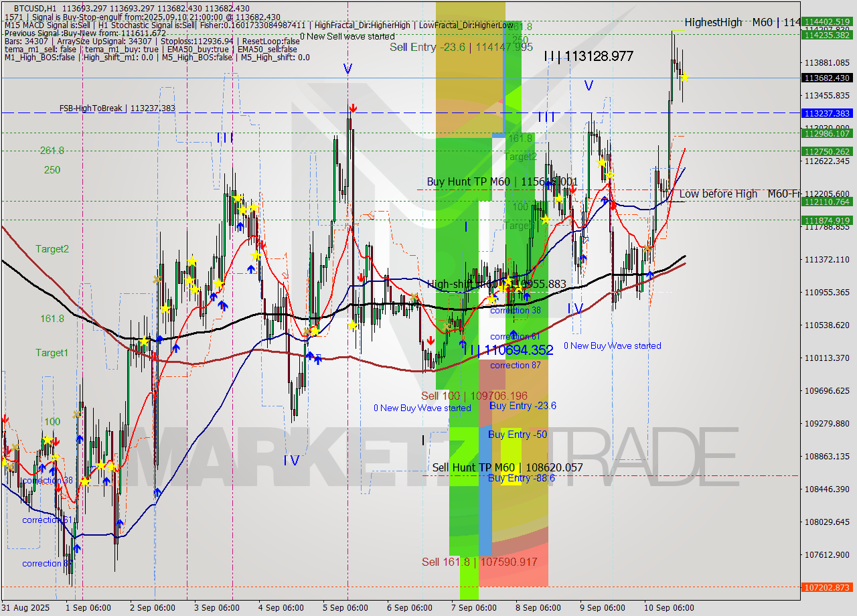Select the yellow star marker near the latest high
857x616 pixels.
[x=684, y=78]
